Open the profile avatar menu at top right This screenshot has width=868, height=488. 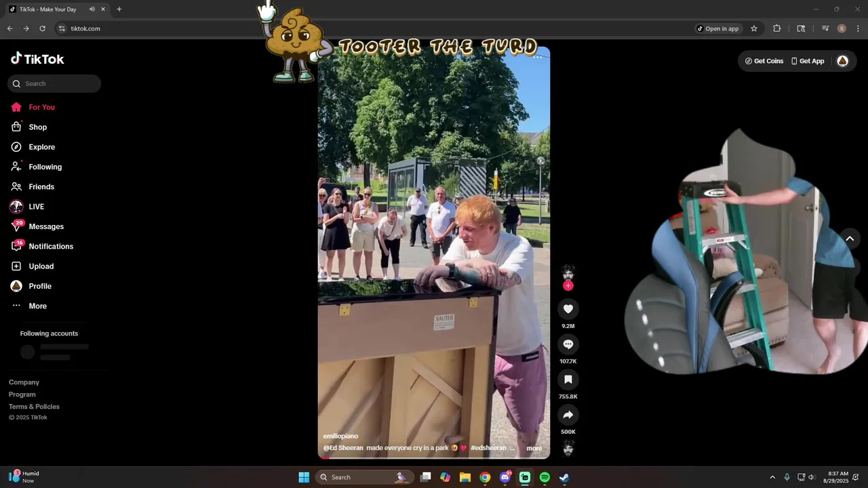[842, 61]
